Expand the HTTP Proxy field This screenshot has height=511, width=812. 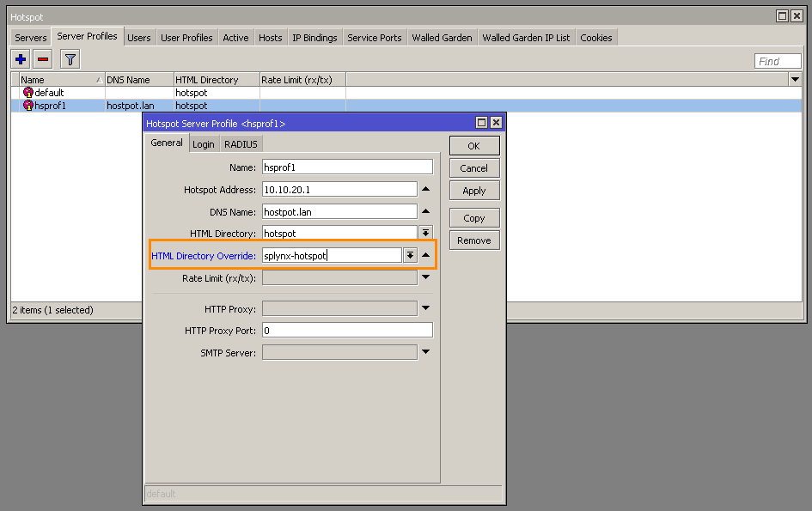click(426, 308)
